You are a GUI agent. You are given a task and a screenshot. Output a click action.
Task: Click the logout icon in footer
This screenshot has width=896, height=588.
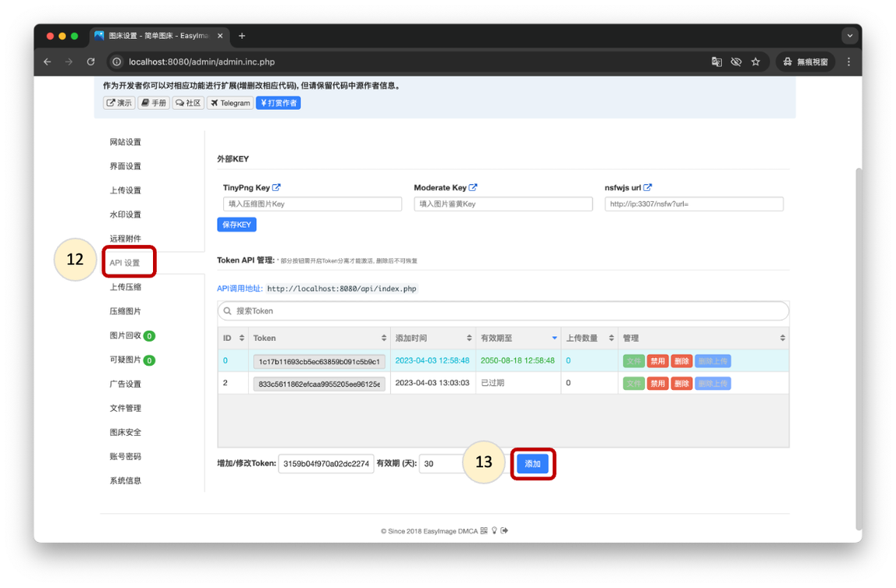tap(504, 531)
